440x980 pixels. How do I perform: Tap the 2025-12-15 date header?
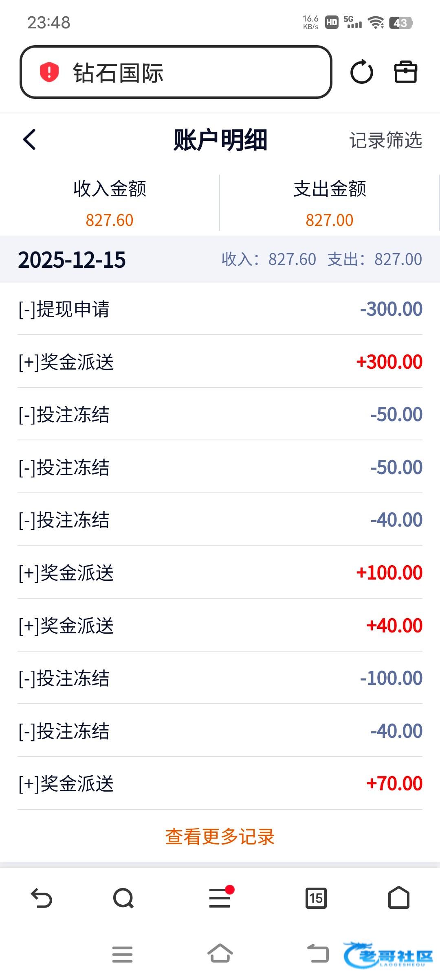pos(72,260)
